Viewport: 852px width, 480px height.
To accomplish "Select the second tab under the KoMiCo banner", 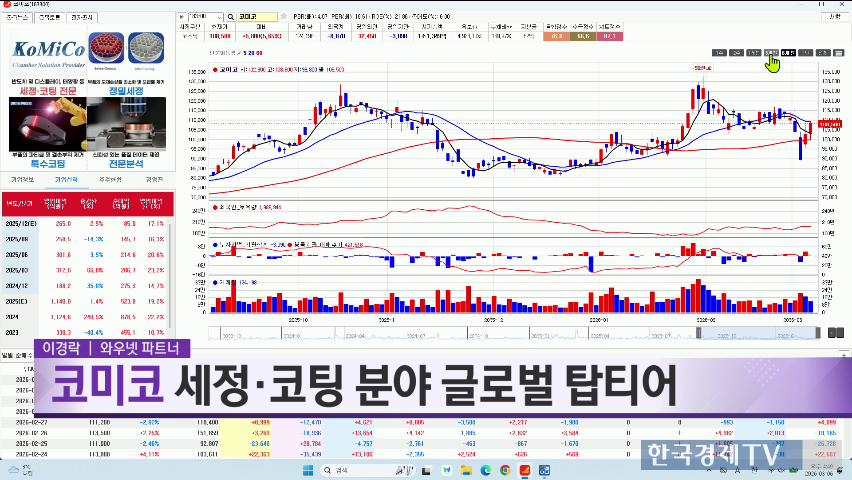I will click(65, 180).
